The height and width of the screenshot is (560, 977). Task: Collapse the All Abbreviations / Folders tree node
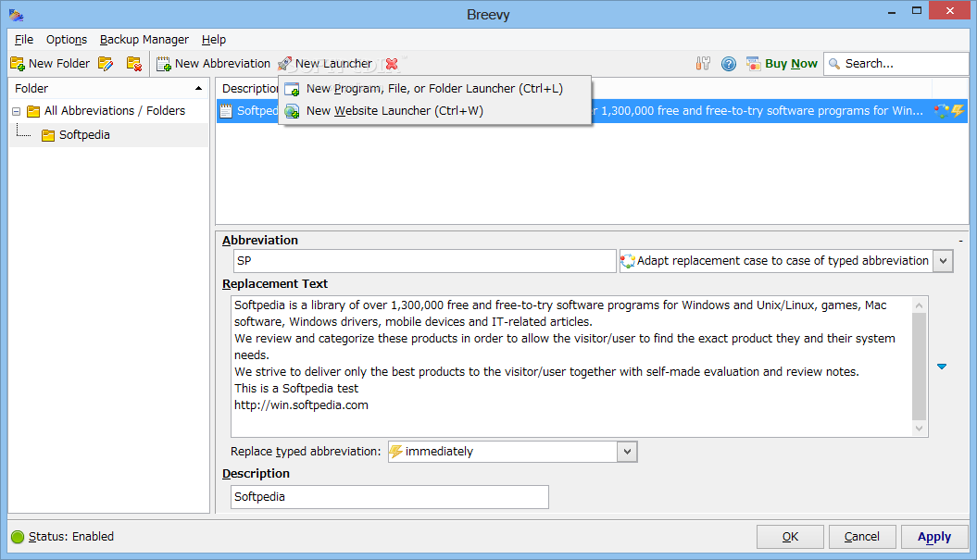click(x=17, y=111)
